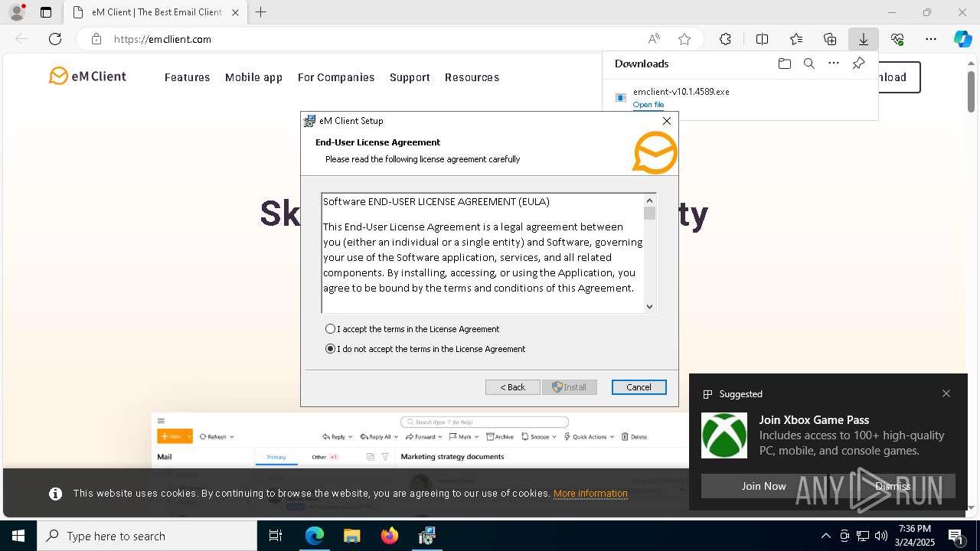The image size is (980, 551).
Task: Launch Firefox from the taskbar
Action: coord(390,536)
